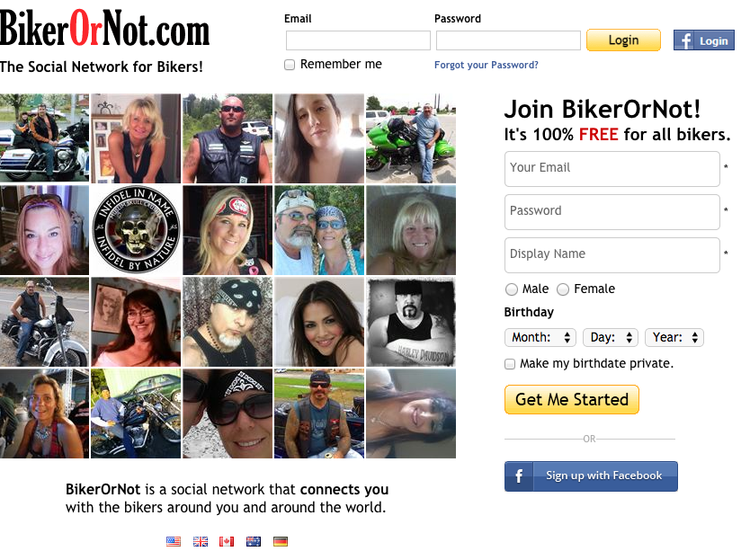This screenshot has height=560, width=741.
Task: Click the United States flag icon
Action: pos(174,541)
